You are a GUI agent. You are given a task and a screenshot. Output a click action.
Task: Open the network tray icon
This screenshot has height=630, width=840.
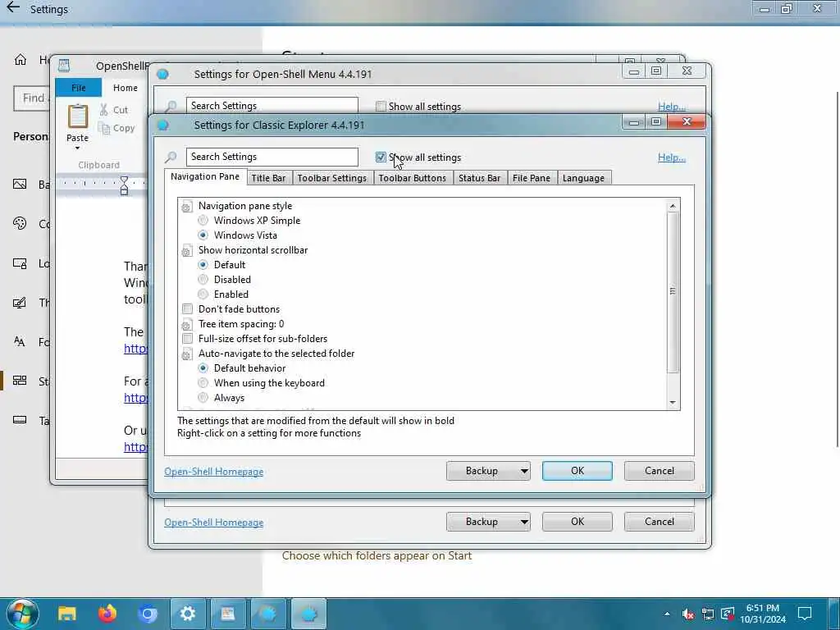(708, 614)
